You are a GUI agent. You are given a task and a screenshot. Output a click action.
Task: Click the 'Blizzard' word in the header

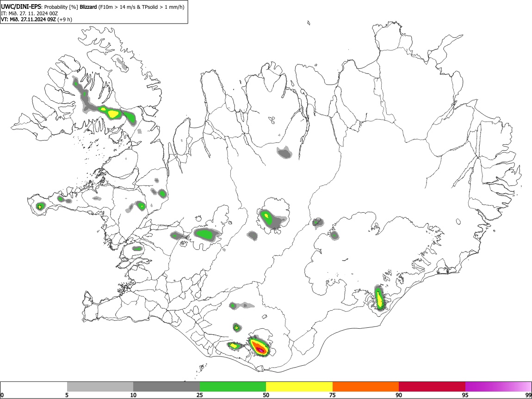[88, 7]
